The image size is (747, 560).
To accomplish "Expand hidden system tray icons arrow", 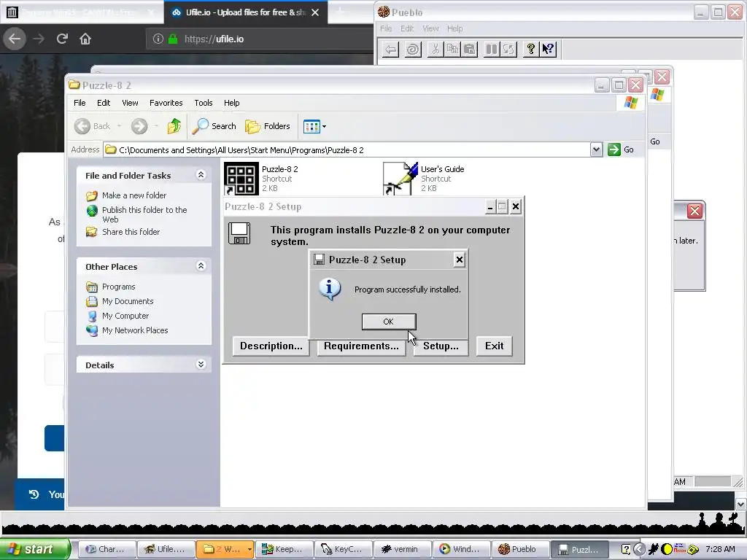I will click(639, 549).
